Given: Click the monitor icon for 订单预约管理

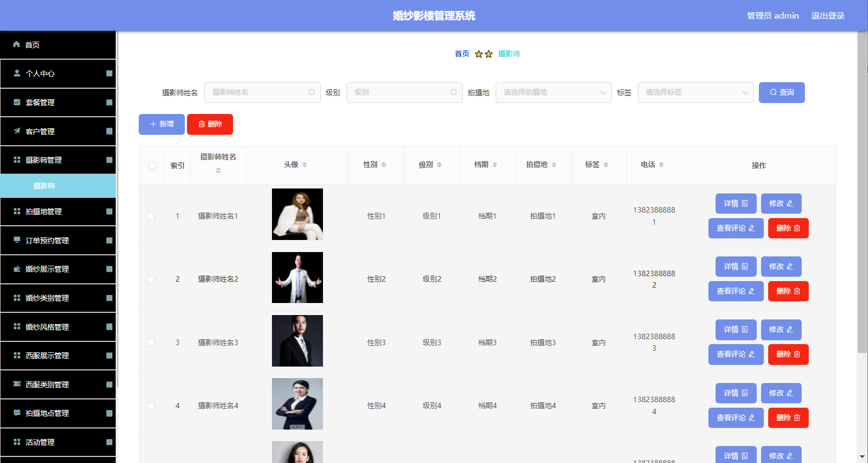Looking at the screenshot, I should coord(17,240).
